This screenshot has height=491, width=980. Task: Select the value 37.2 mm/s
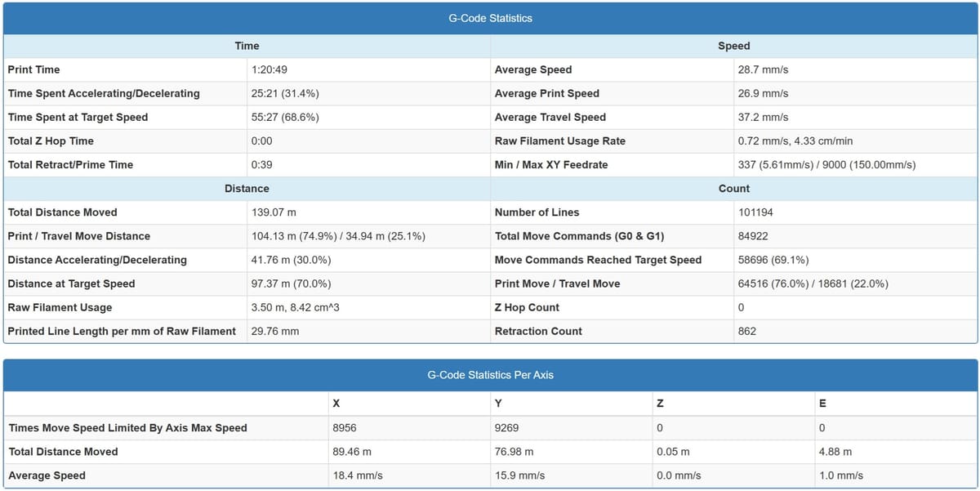[x=763, y=117]
